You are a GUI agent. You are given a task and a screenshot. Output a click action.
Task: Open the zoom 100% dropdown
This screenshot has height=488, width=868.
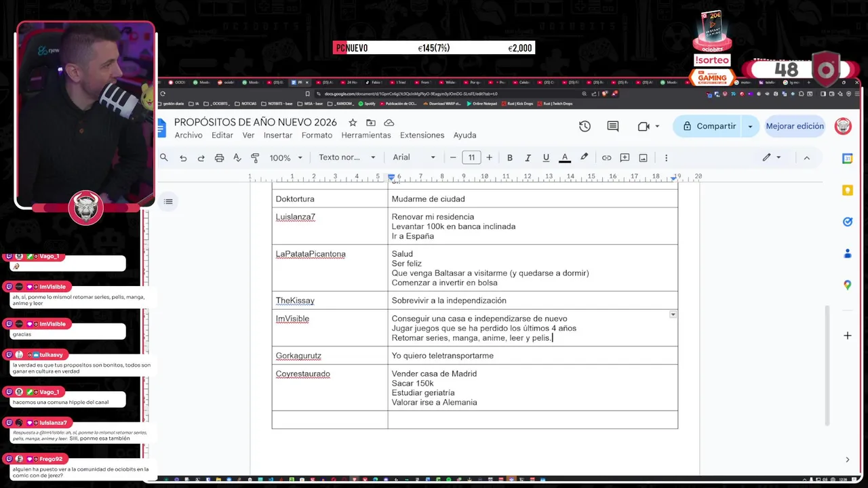click(x=285, y=158)
